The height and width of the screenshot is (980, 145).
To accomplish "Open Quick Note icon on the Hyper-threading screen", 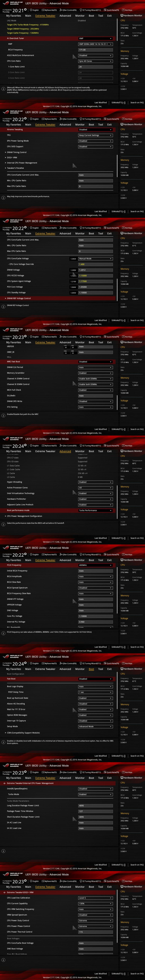I will click(x=105, y=445).
